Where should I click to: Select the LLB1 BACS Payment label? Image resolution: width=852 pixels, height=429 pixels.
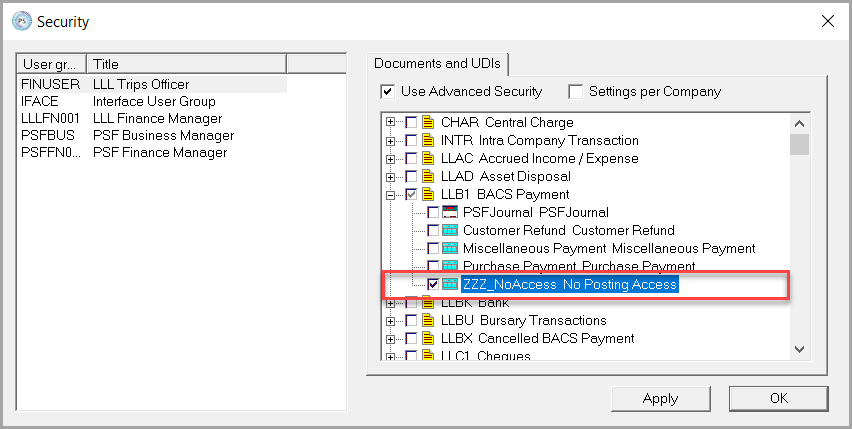505,194
